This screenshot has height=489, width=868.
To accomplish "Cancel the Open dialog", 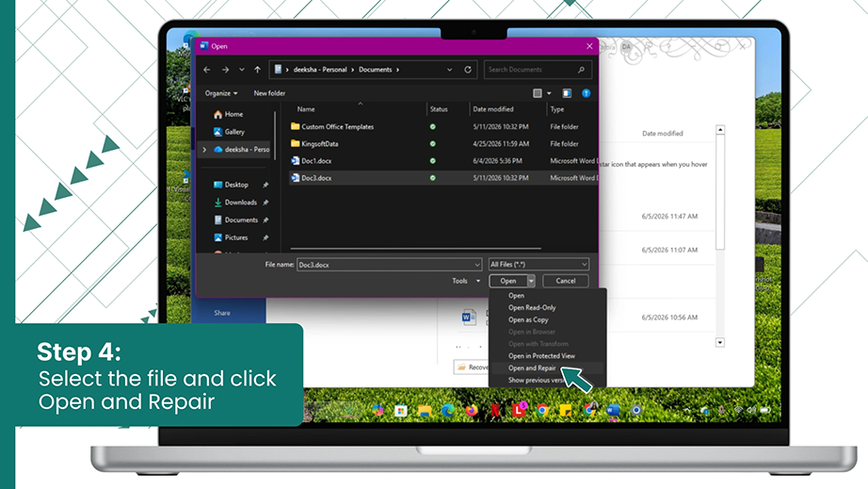I will 565,282.
